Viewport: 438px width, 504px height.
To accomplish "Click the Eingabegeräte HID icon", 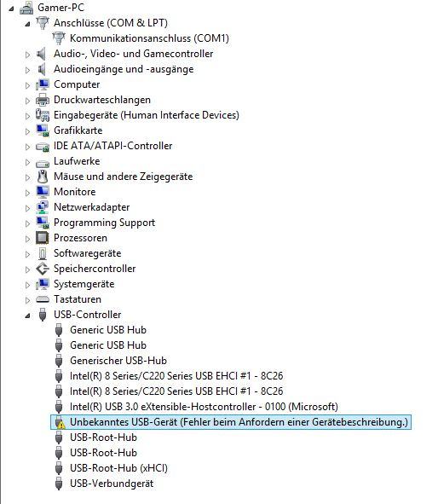I will click(x=43, y=115).
